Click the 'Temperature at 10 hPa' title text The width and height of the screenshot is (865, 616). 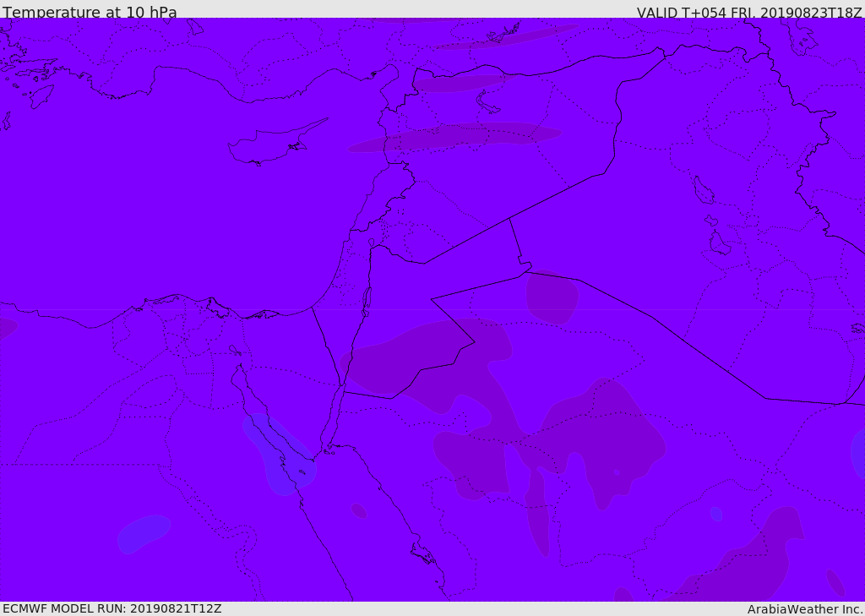pyautogui.click(x=90, y=12)
